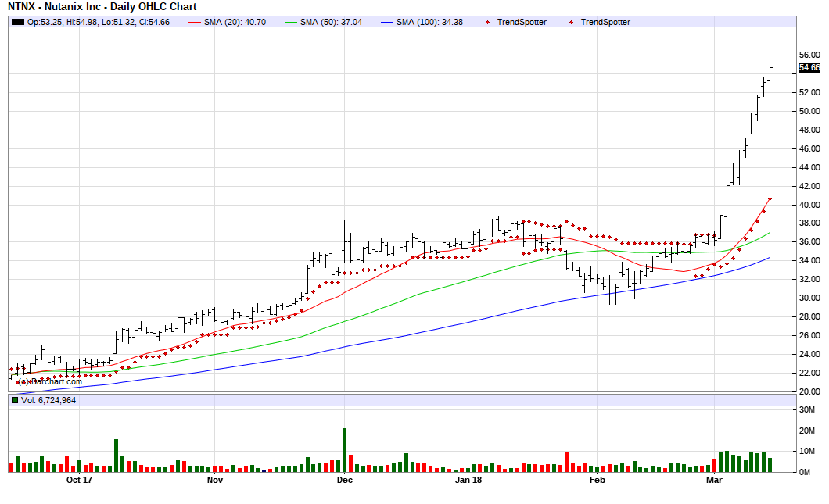Select the first TrendSpotter legend label

click(x=522, y=22)
